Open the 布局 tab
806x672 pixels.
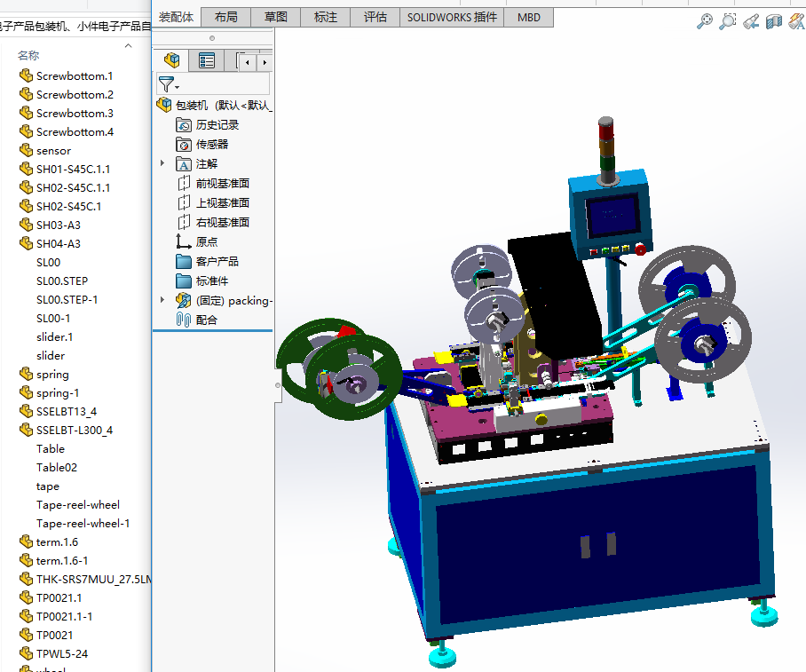coord(225,17)
